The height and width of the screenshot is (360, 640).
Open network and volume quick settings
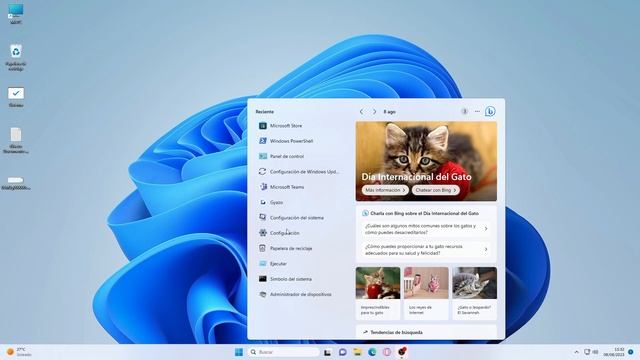tap(591, 352)
